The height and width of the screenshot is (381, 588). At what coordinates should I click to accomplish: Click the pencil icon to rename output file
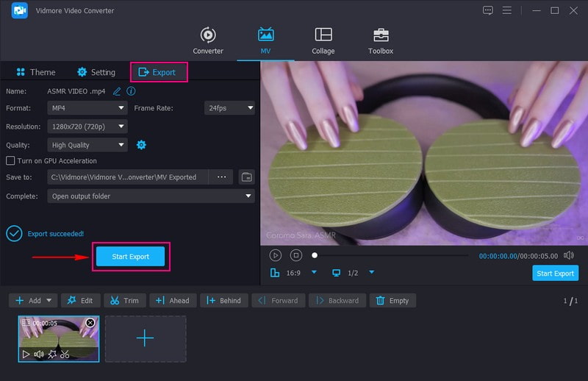116,91
